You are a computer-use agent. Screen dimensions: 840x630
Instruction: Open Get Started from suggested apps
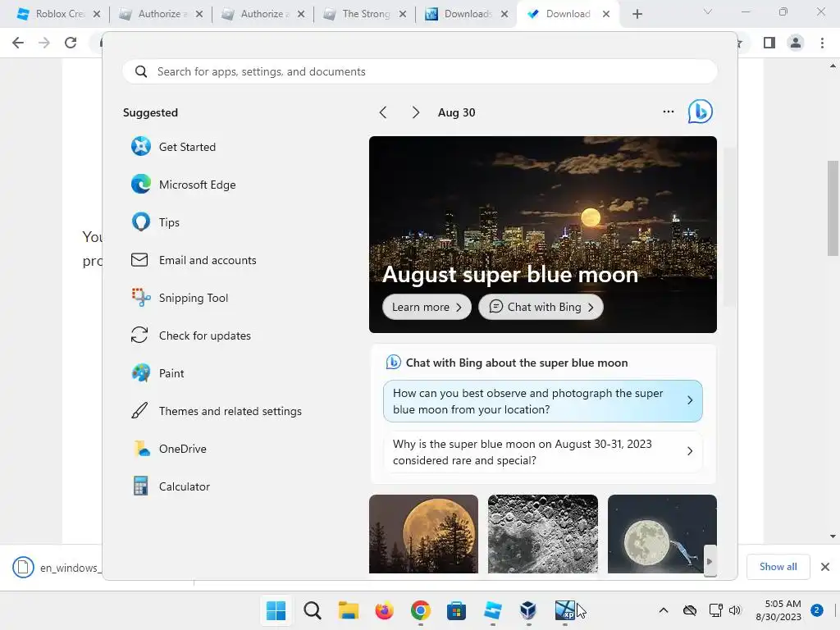[173, 147]
